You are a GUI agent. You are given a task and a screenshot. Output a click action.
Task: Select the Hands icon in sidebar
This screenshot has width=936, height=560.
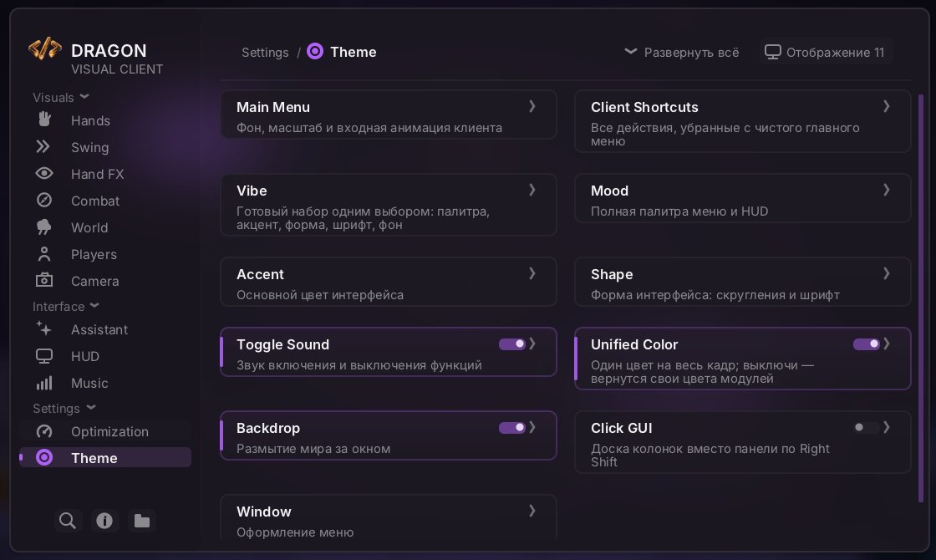tap(44, 120)
